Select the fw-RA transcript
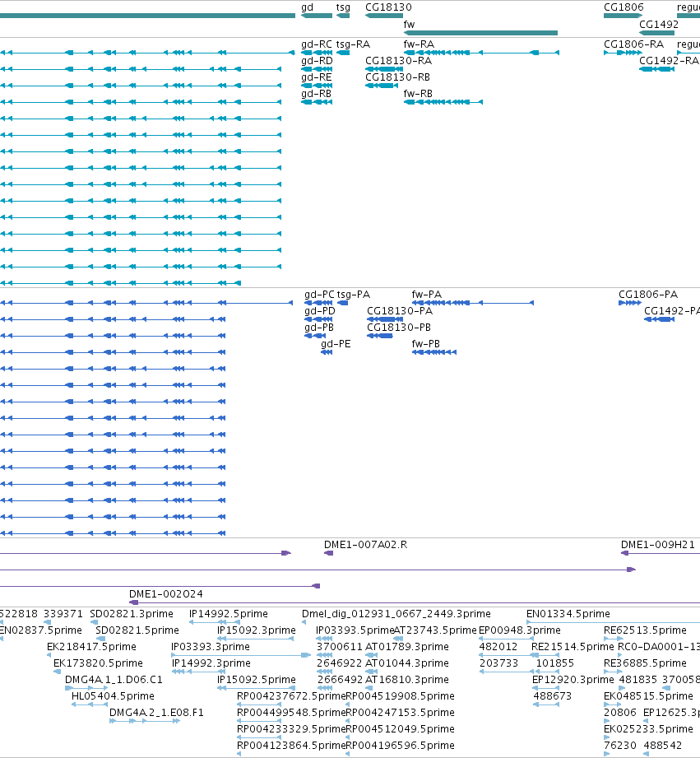Viewport: 700px width, 758px height. 481,53
